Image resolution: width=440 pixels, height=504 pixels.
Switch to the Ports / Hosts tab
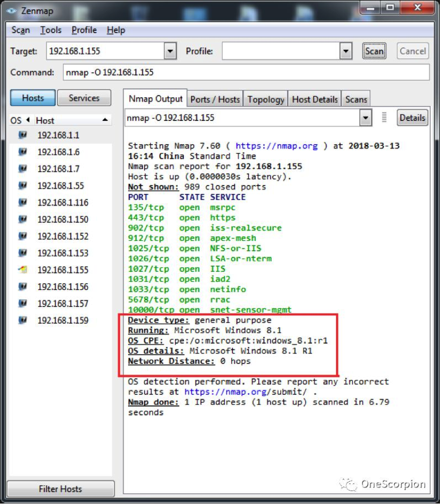point(215,99)
